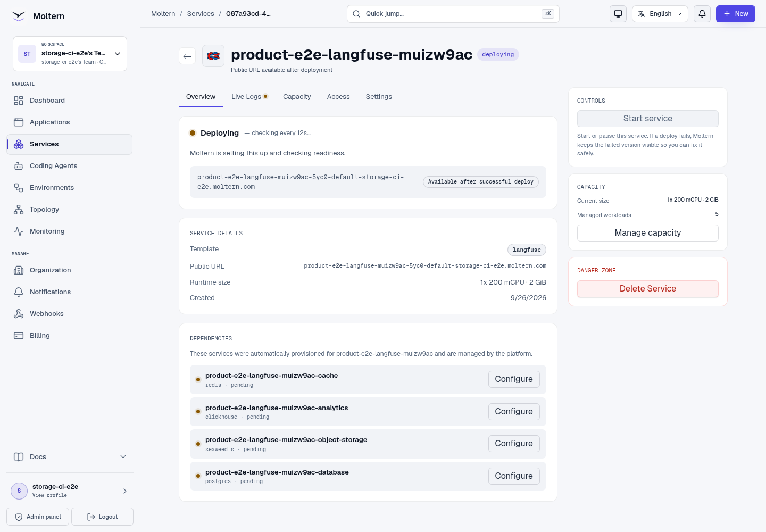Open the Billing page
This screenshot has height=532, width=766.
tap(69, 336)
